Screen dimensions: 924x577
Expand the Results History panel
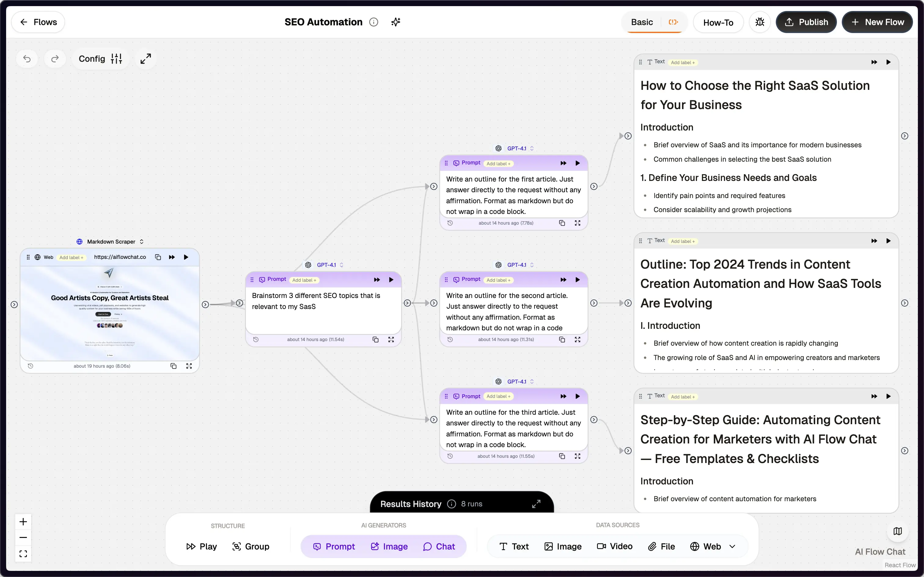coord(536,504)
